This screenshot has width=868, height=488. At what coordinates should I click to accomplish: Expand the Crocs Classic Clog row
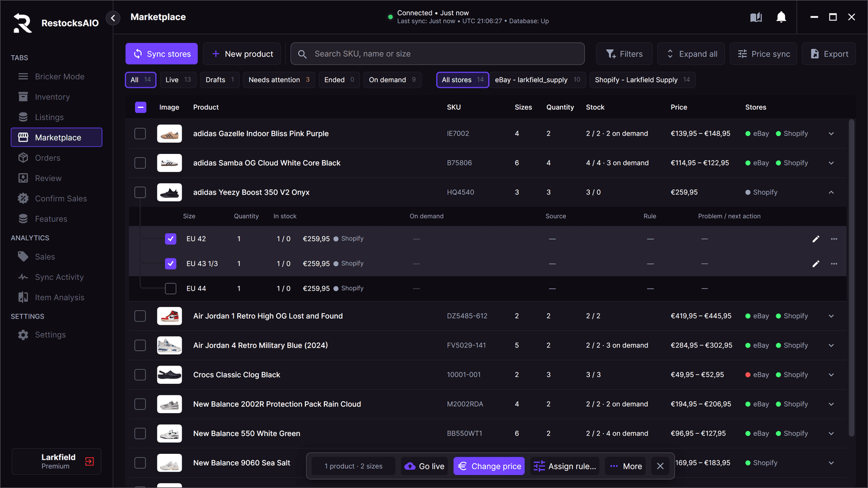click(x=831, y=375)
